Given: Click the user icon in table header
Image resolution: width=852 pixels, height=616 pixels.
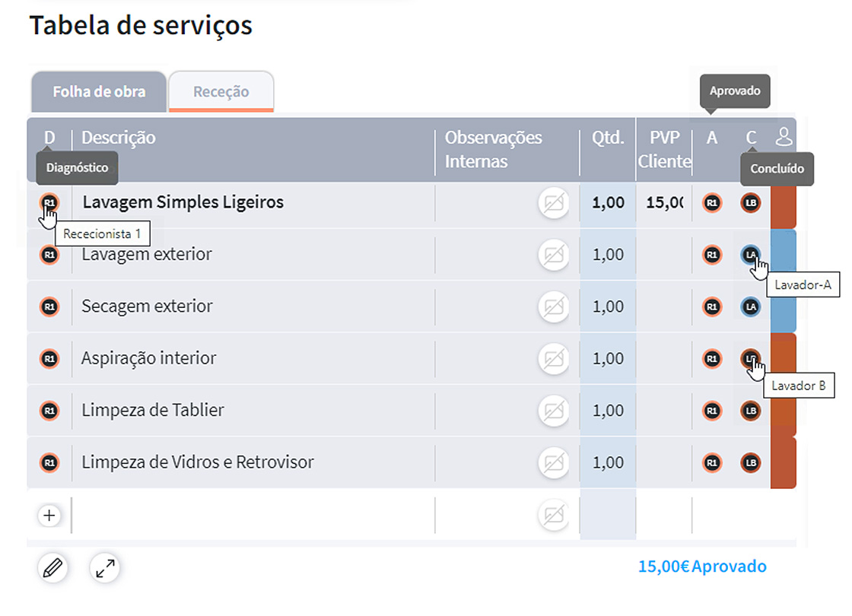Looking at the screenshot, I should pyautogui.click(x=784, y=137).
